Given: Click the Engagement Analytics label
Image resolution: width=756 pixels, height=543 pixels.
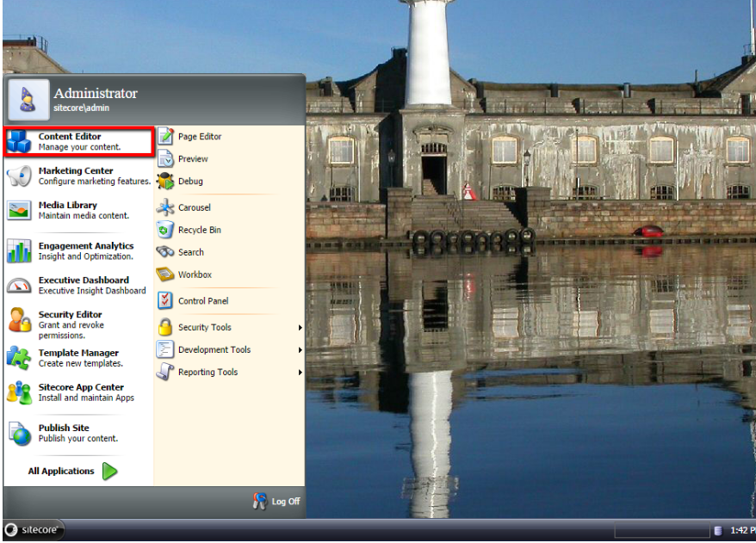Looking at the screenshot, I should (x=86, y=246).
